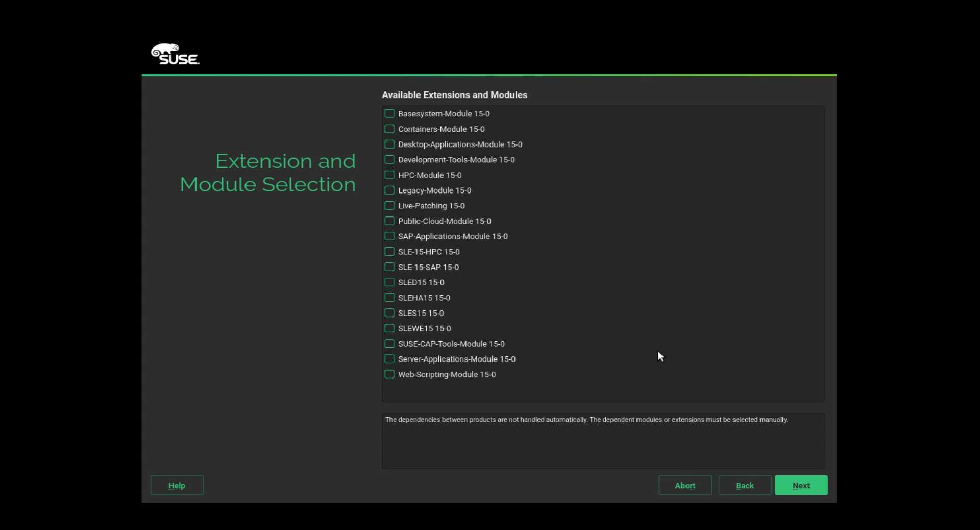Image resolution: width=980 pixels, height=530 pixels.
Task: Proceed with the Next button
Action: click(x=801, y=486)
